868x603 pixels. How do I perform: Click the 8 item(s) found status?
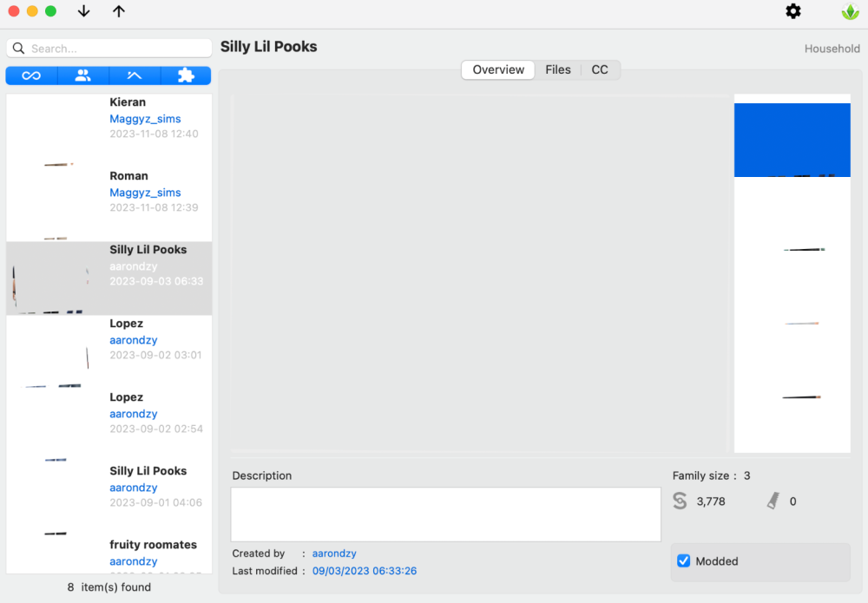click(x=109, y=587)
